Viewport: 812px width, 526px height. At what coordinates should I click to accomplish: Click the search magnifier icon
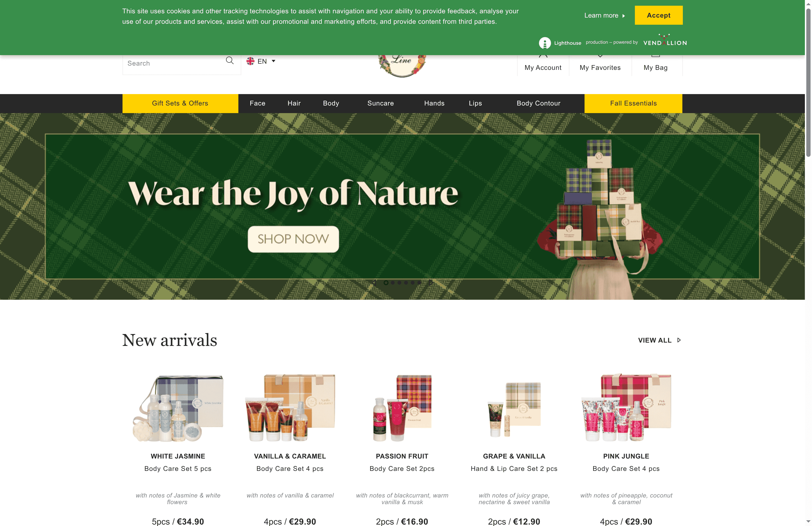tap(230, 61)
